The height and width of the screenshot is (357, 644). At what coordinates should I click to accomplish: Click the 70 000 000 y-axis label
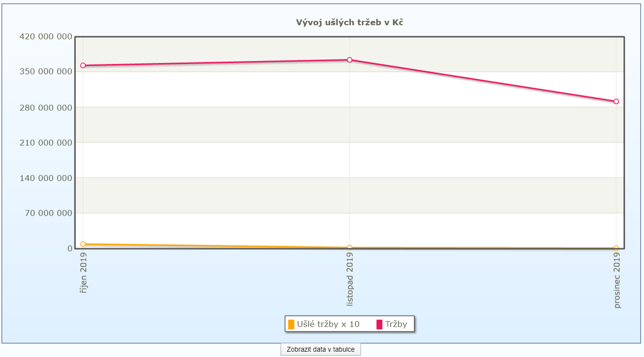pyautogui.click(x=48, y=213)
